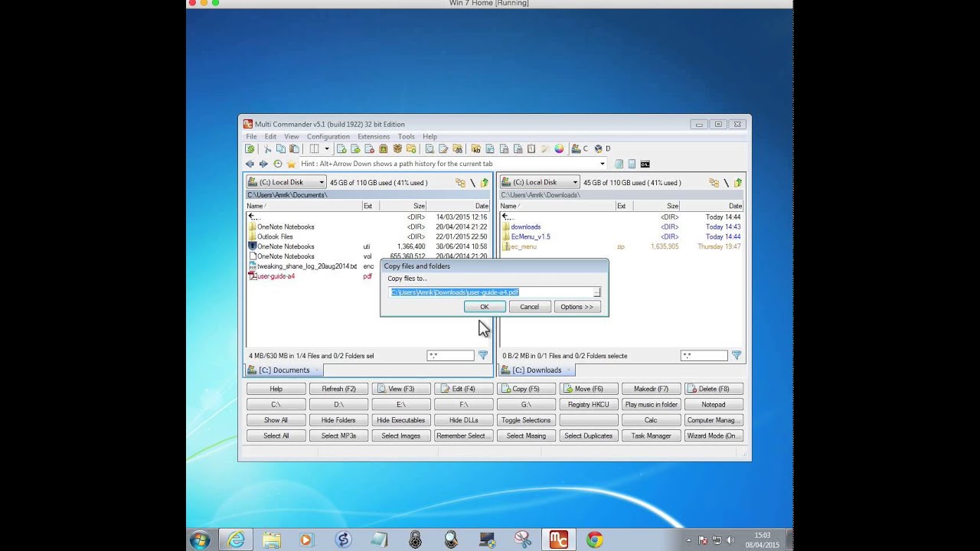Click the Delete (F8) button
Screen dimensions: 980x551
pyautogui.click(x=714, y=389)
